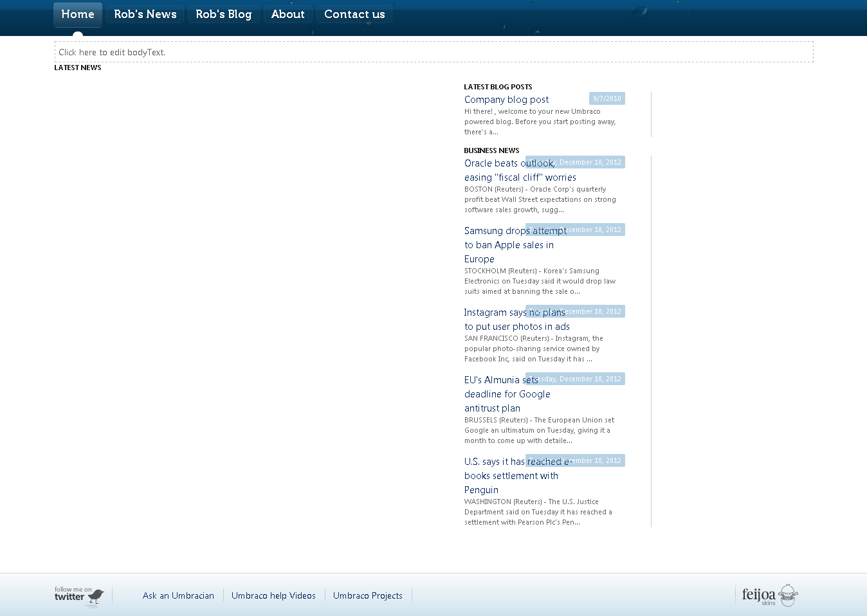Image resolution: width=867 pixels, height=616 pixels.
Task: Click the LATEST BLOG POSTS heading
Action: click(498, 87)
